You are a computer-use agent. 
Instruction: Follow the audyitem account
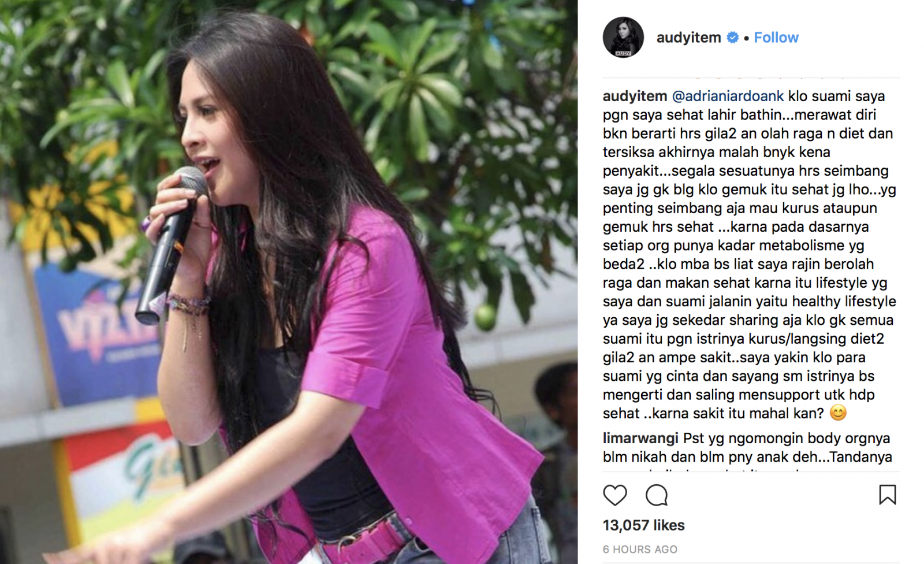tap(776, 38)
